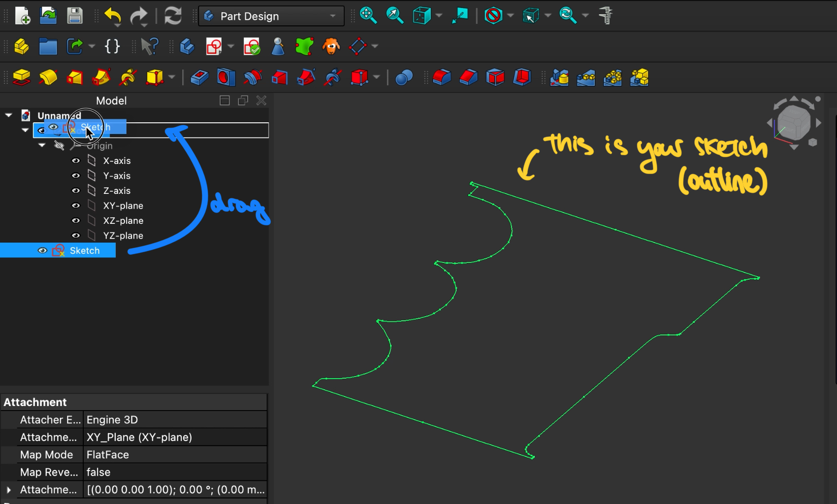Collapse the Unnamed document tree
The height and width of the screenshot is (504, 837).
click(9, 116)
